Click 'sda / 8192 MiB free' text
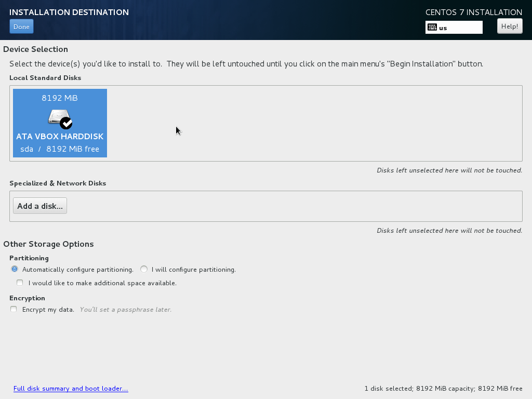 pos(60,149)
